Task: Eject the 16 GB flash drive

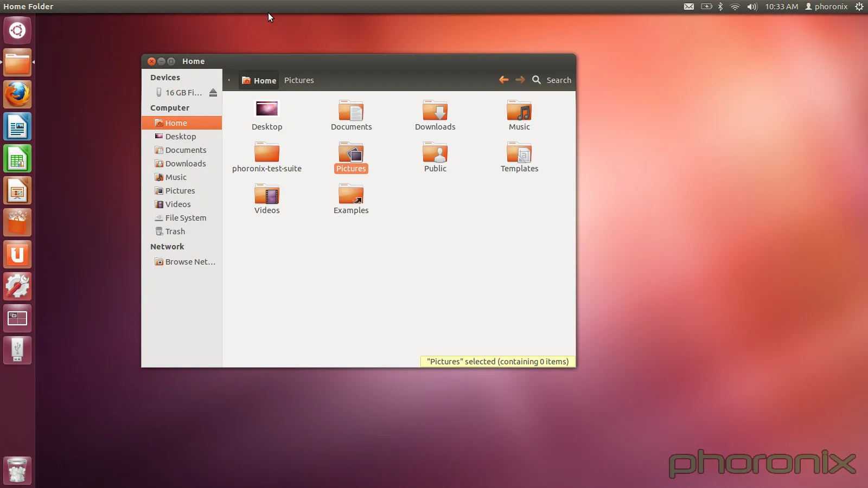Action: point(213,93)
